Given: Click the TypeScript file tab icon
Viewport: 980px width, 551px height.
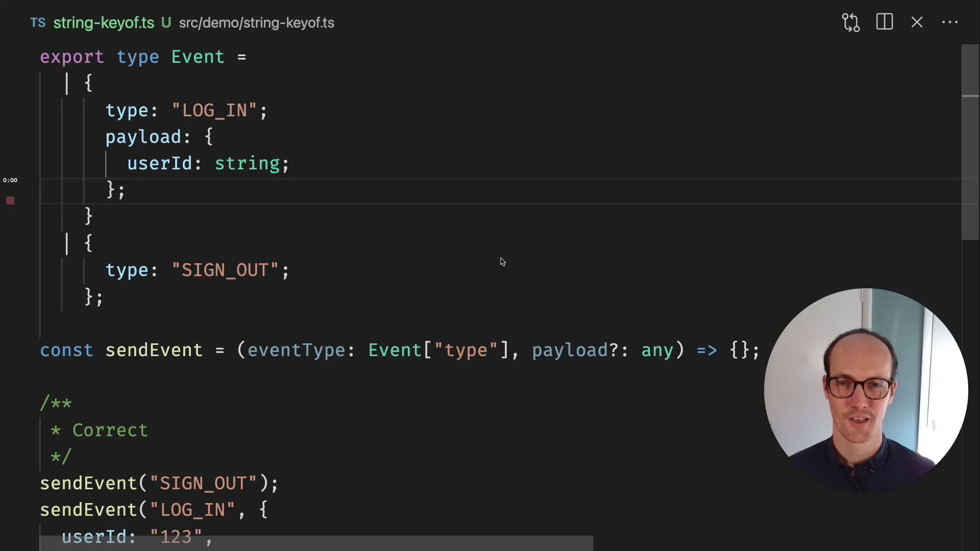Looking at the screenshot, I should [37, 22].
